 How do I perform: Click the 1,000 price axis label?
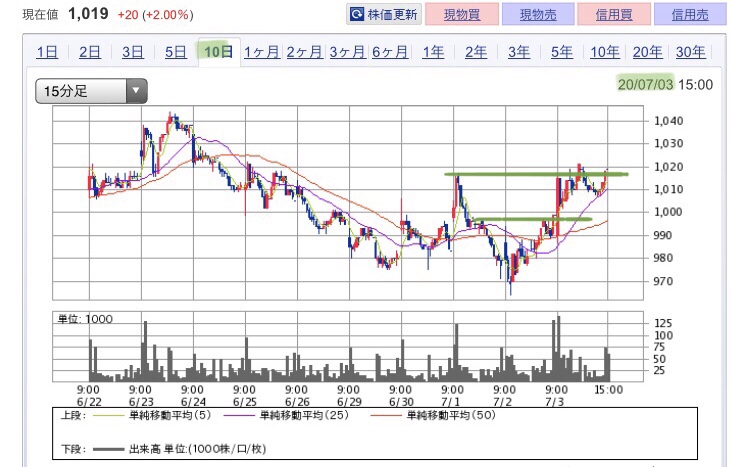pos(669,212)
